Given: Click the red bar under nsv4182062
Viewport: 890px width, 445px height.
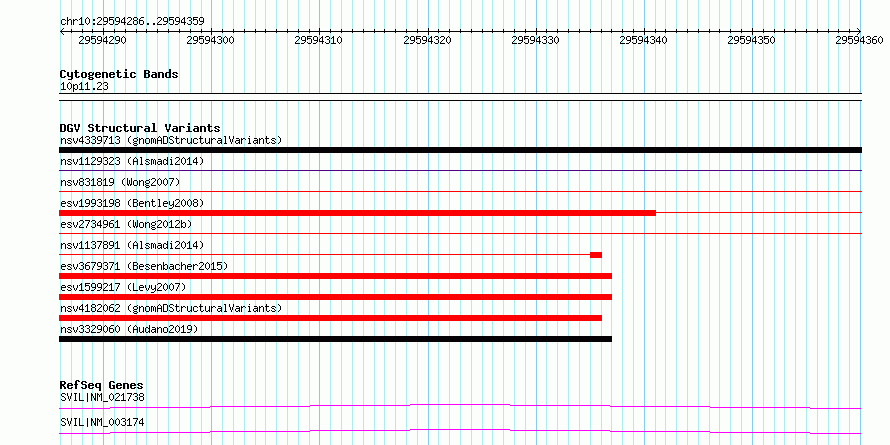Looking at the screenshot, I should (x=330, y=318).
